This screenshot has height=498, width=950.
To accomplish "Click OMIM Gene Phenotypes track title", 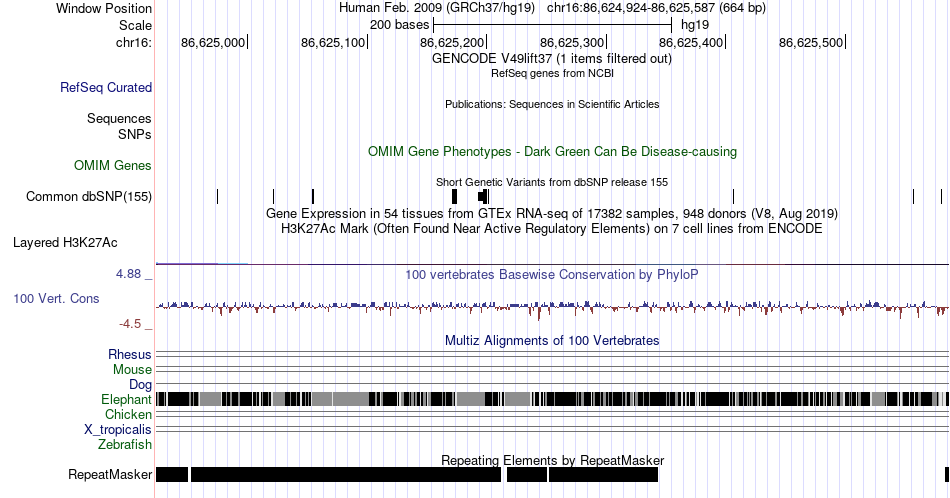I will point(552,151).
